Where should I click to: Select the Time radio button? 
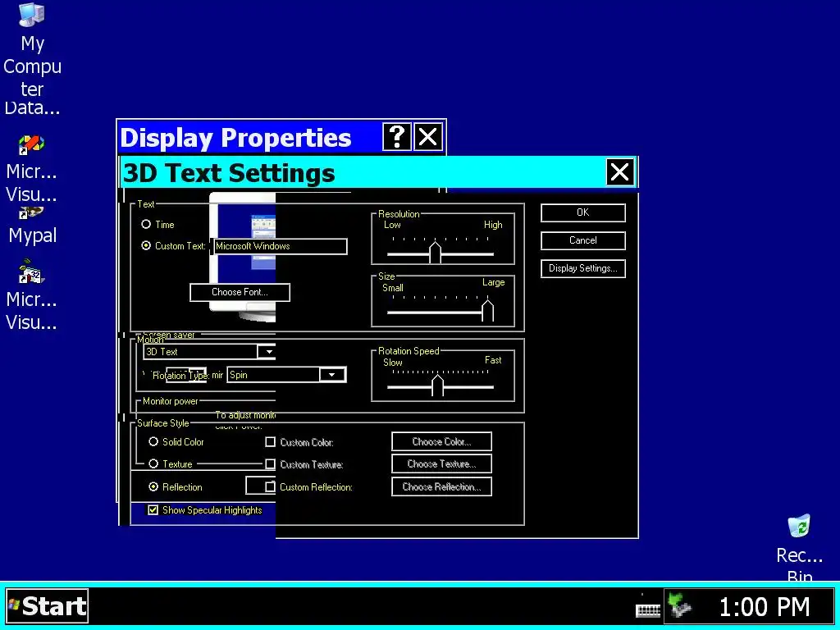click(x=146, y=225)
